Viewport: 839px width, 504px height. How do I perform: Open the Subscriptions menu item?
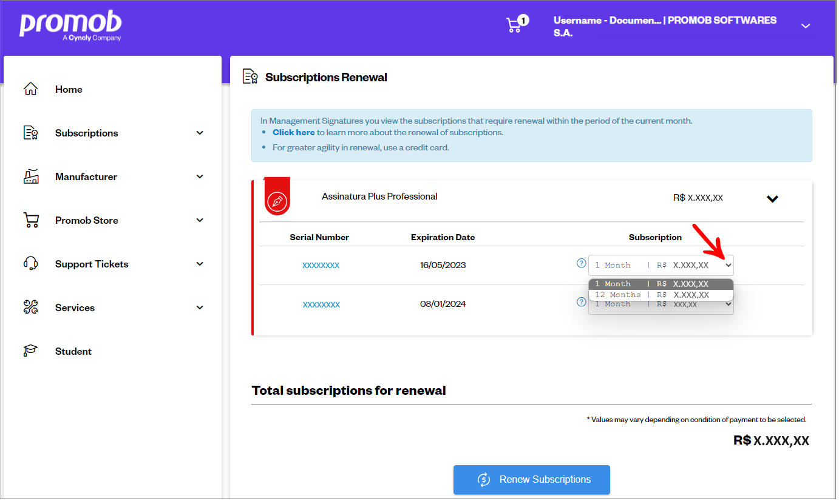click(x=87, y=133)
